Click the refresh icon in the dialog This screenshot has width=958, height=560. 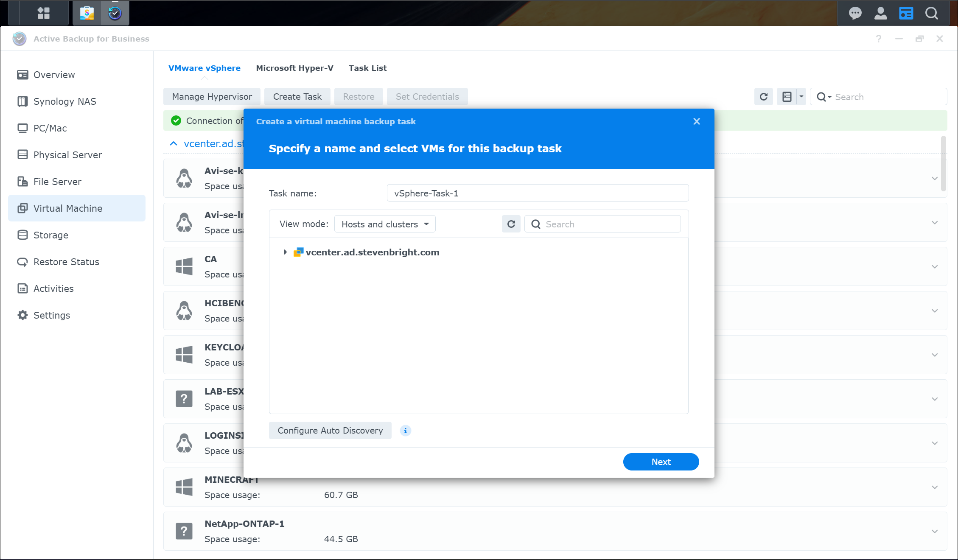click(511, 224)
